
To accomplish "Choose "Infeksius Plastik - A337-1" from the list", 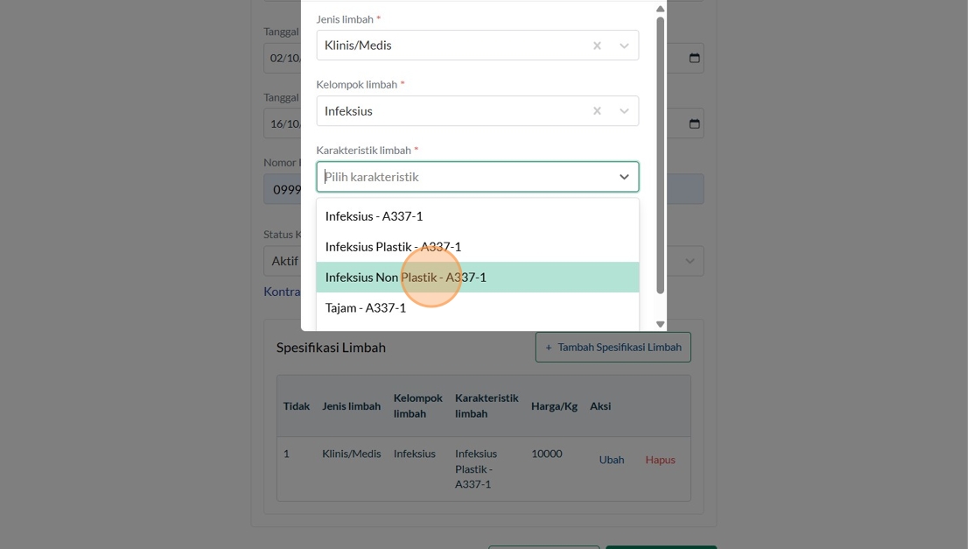I will click(393, 247).
